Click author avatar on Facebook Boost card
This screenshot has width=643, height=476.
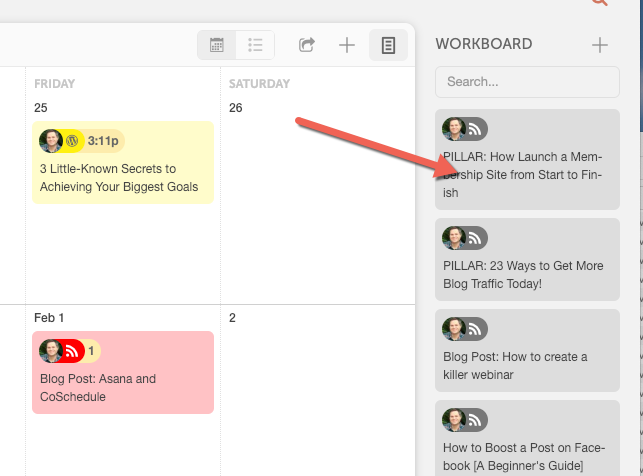[x=455, y=419]
